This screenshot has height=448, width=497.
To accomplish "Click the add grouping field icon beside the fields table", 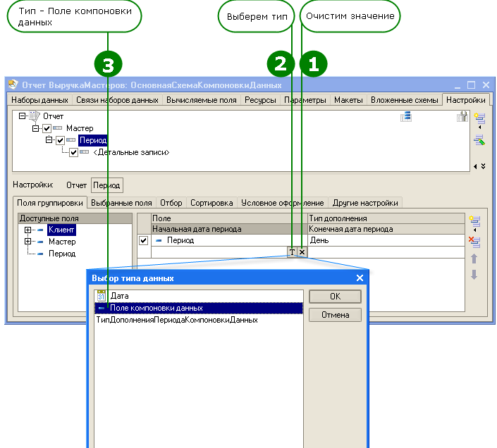I will pyautogui.click(x=475, y=223).
